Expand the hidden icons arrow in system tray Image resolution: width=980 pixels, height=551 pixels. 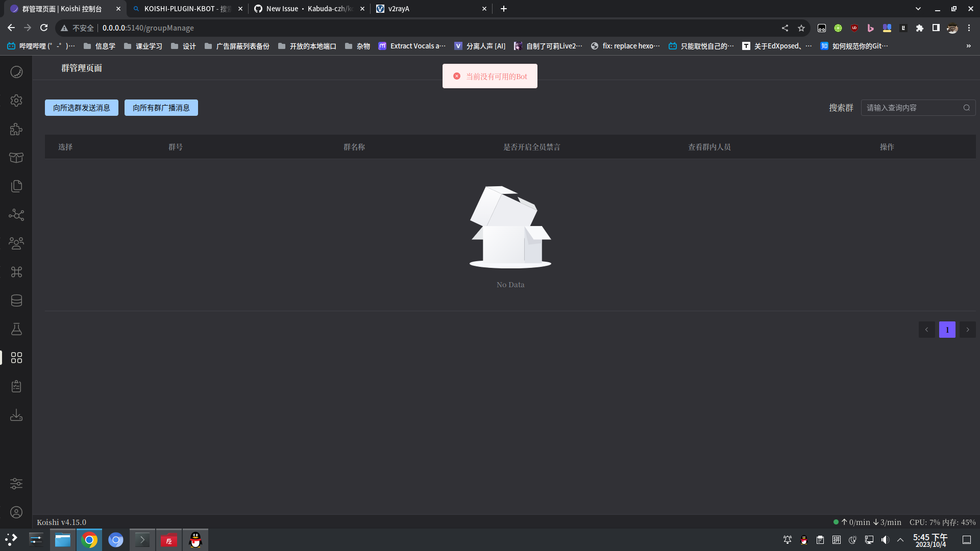900,539
